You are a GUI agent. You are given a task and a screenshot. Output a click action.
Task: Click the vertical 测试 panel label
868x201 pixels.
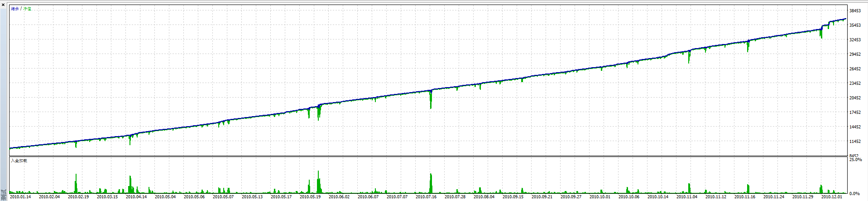(4, 196)
